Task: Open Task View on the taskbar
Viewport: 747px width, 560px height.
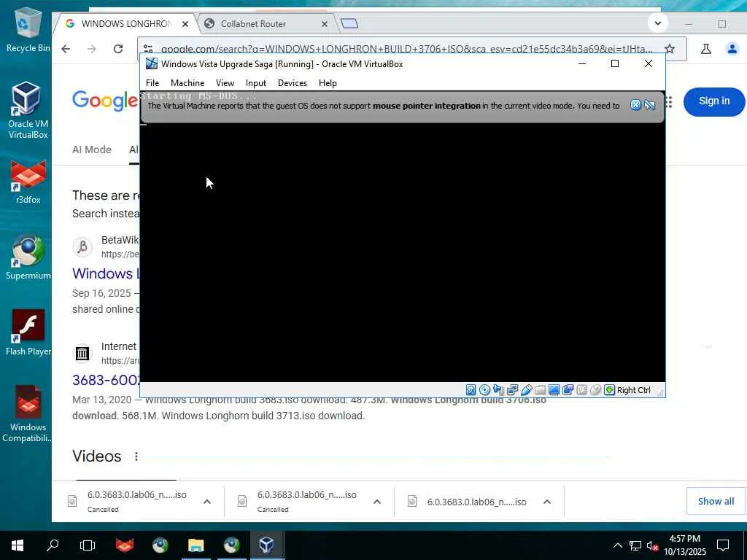Action: [88, 545]
